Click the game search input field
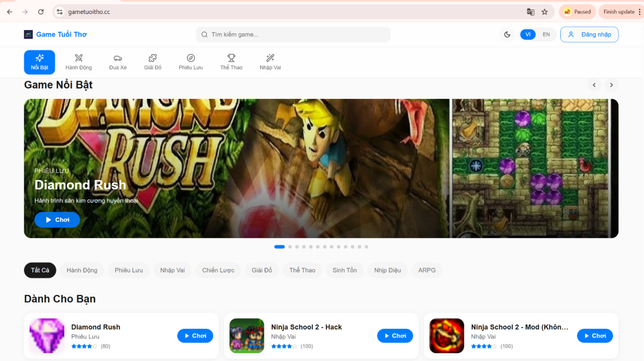This screenshot has height=361, width=644. point(293,34)
